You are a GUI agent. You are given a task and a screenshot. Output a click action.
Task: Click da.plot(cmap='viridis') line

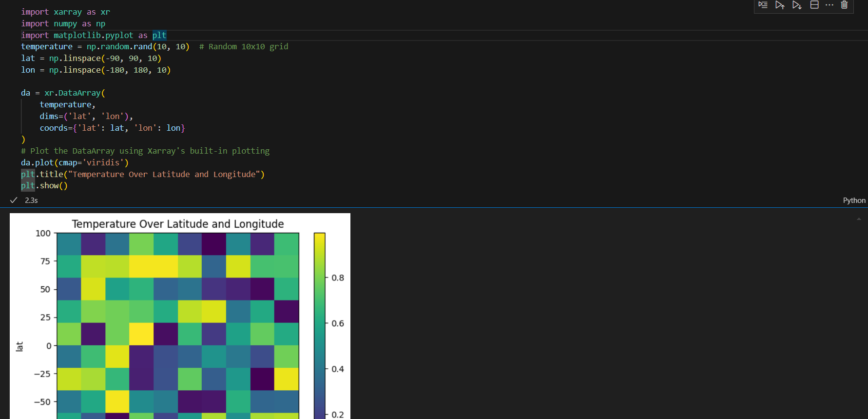(75, 163)
